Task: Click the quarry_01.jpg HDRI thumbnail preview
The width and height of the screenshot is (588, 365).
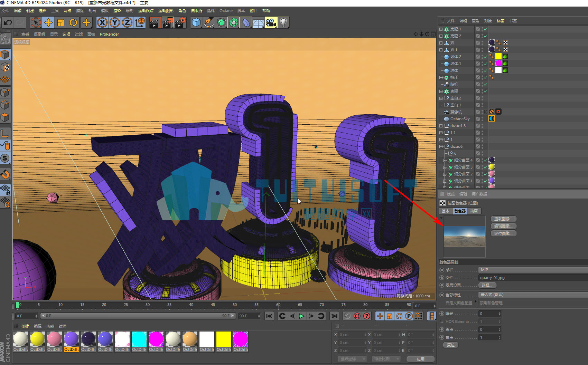Action: 465,236
